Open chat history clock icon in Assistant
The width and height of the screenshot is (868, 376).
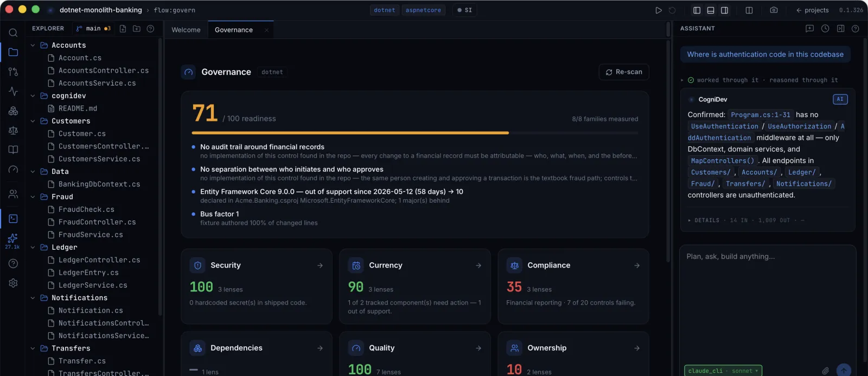825,29
